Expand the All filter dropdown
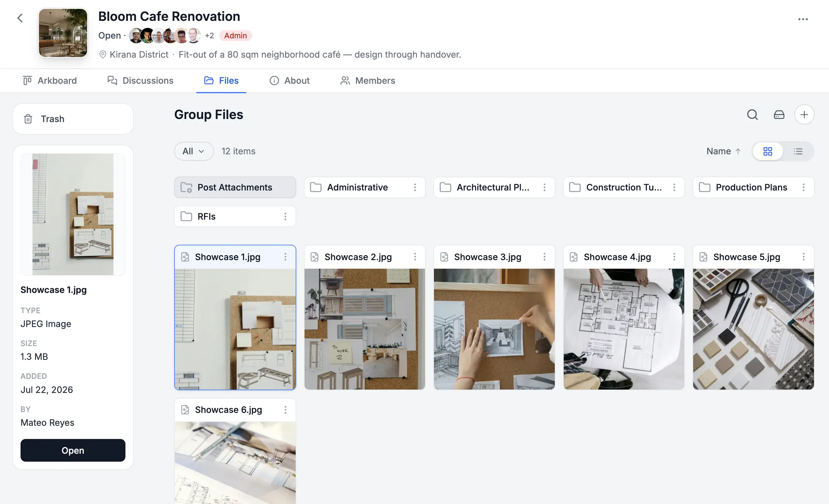829x504 pixels. point(194,152)
